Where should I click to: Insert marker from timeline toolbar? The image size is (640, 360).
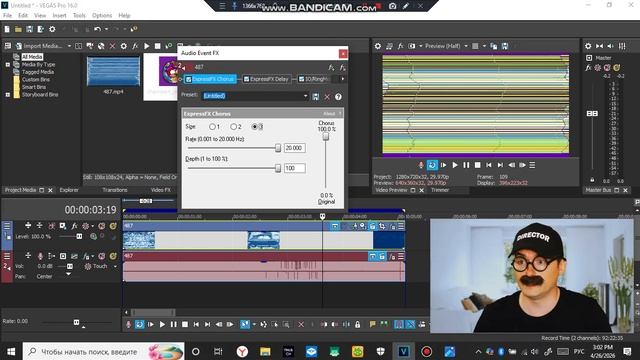pyautogui.click(x=373, y=324)
